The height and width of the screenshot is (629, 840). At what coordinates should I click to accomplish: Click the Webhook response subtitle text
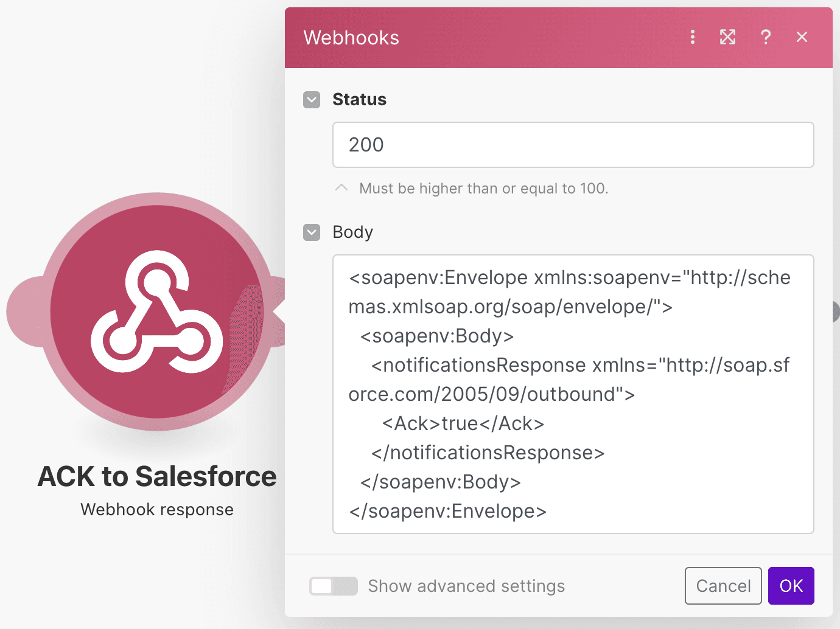coord(156,509)
